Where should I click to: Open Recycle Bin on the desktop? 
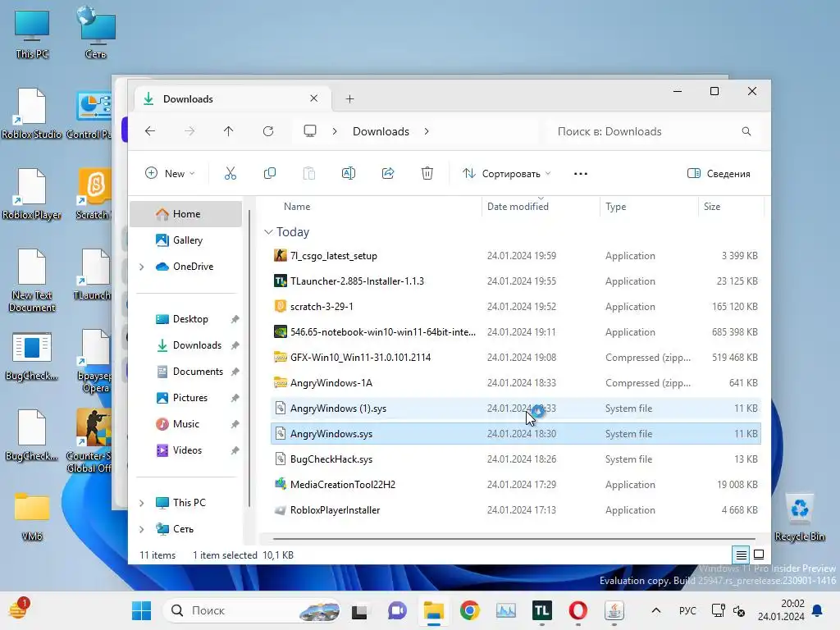(799, 517)
